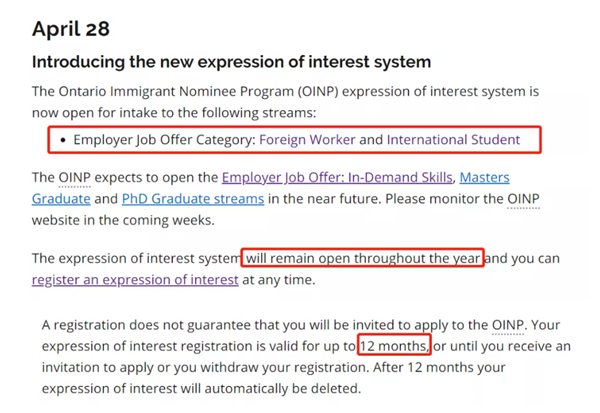Open the International Student stream link

tap(453, 140)
